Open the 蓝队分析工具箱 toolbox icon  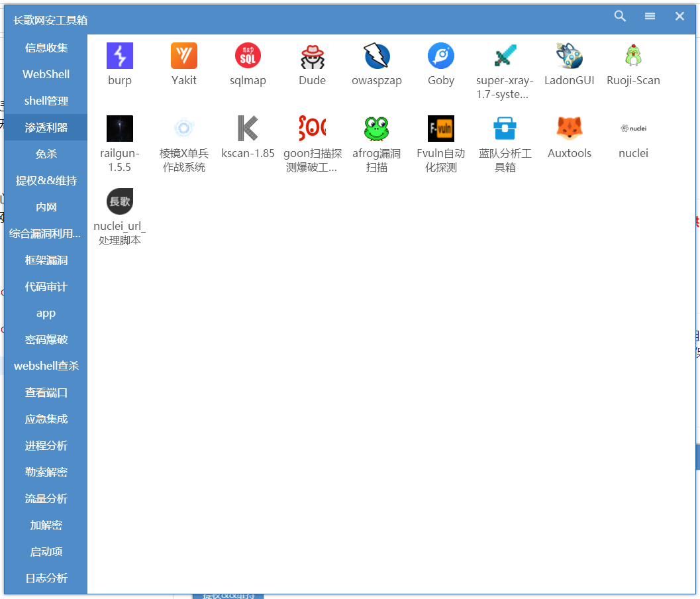505,129
